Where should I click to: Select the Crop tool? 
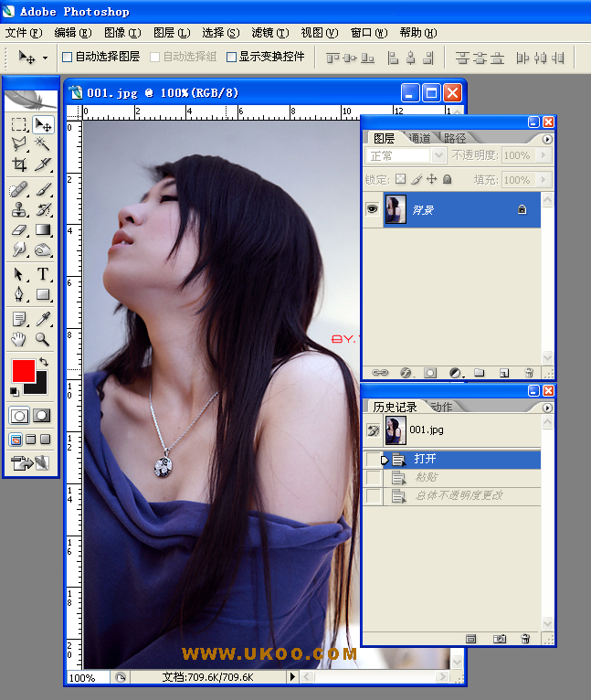[x=19, y=165]
